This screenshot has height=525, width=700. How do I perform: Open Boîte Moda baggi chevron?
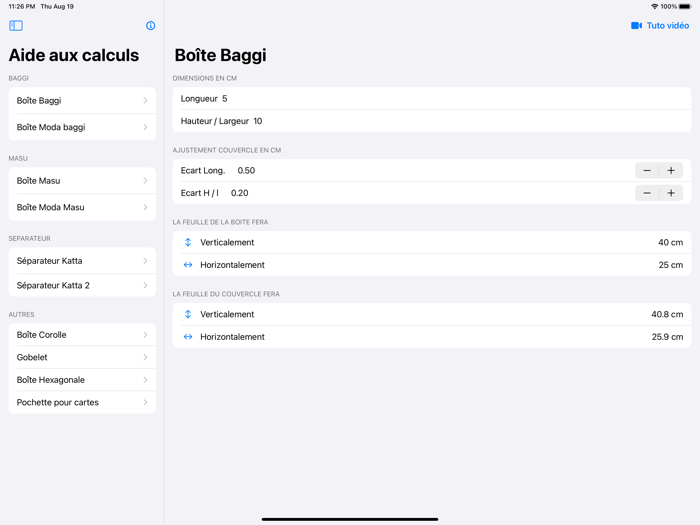(x=145, y=128)
